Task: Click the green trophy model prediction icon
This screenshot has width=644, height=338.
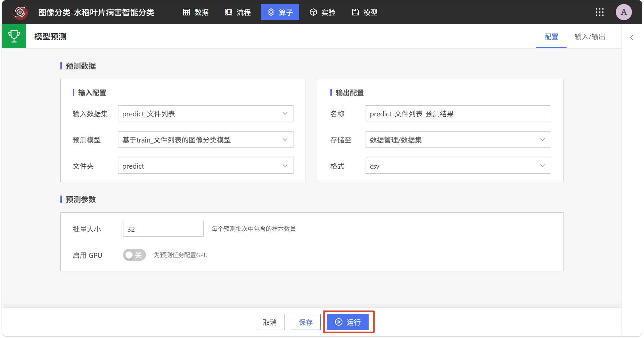Action: [14, 36]
